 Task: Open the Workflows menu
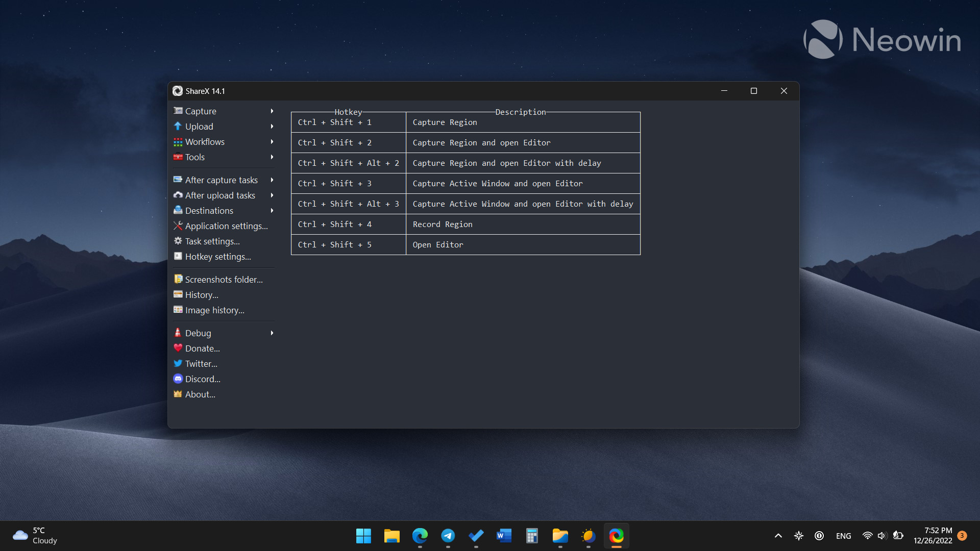224,142
